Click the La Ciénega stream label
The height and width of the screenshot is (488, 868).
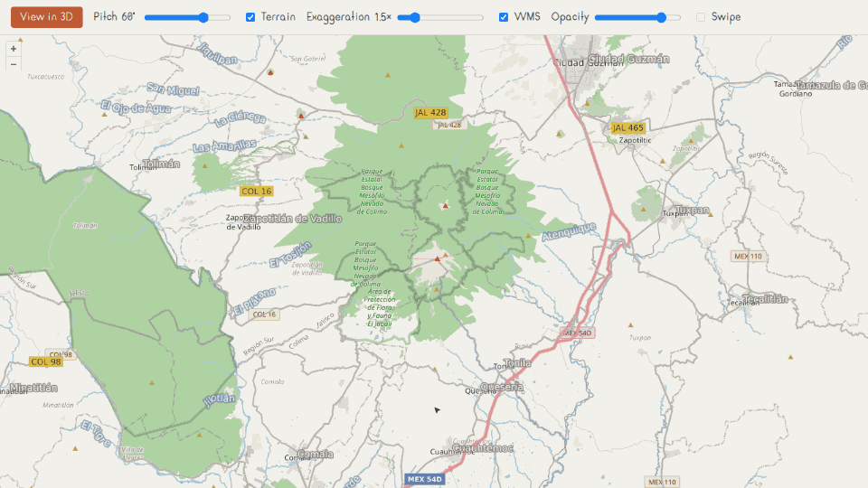click(x=241, y=118)
